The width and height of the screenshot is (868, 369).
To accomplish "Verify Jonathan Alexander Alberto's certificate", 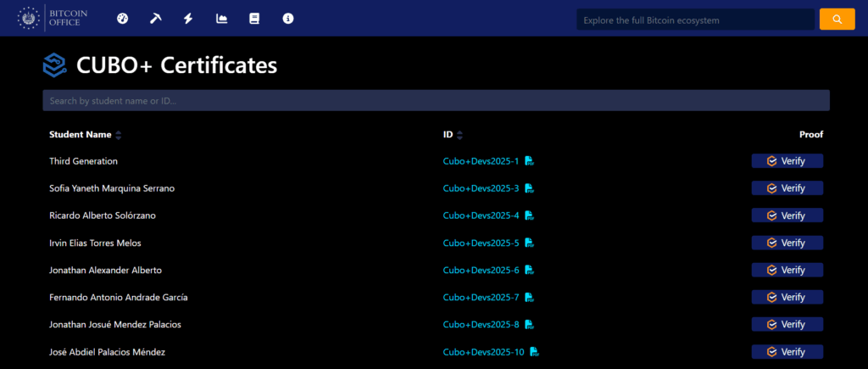I will tap(787, 271).
